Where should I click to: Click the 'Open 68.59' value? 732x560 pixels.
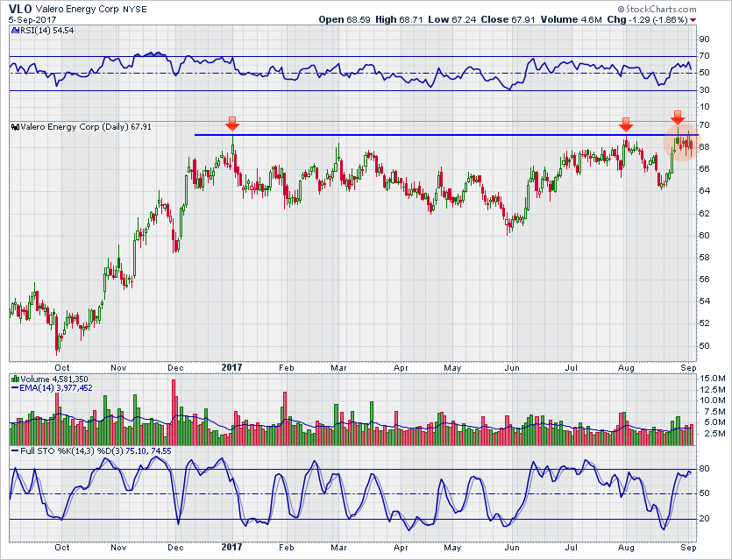(345, 19)
